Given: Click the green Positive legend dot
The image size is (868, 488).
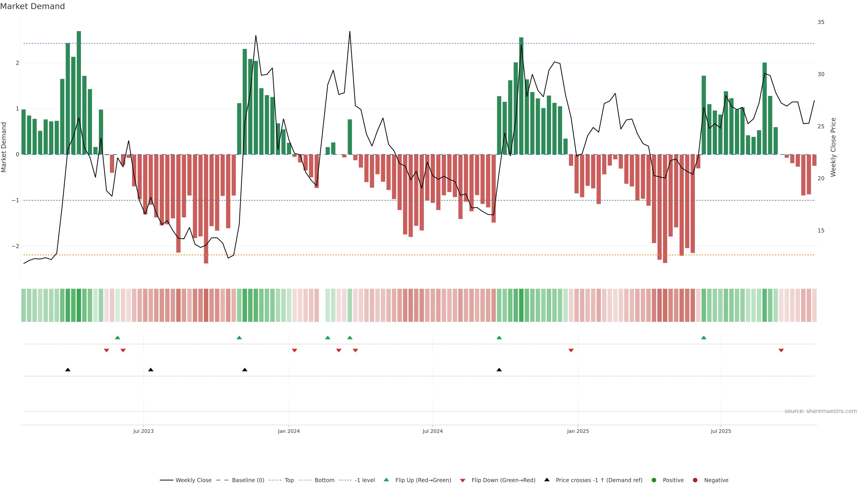Looking at the screenshot, I should click(654, 480).
